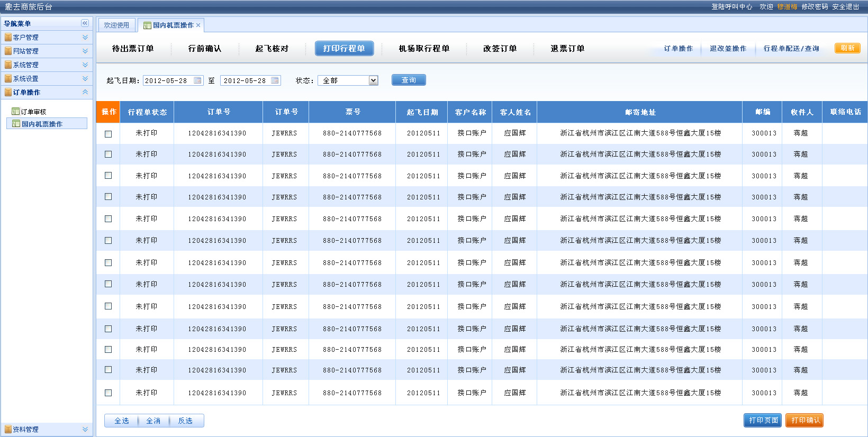Image resolution: width=868 pixels, height=437 pixels.
Task: Click the 行程单配送/查询 link
Action: [x=791, y=49]
